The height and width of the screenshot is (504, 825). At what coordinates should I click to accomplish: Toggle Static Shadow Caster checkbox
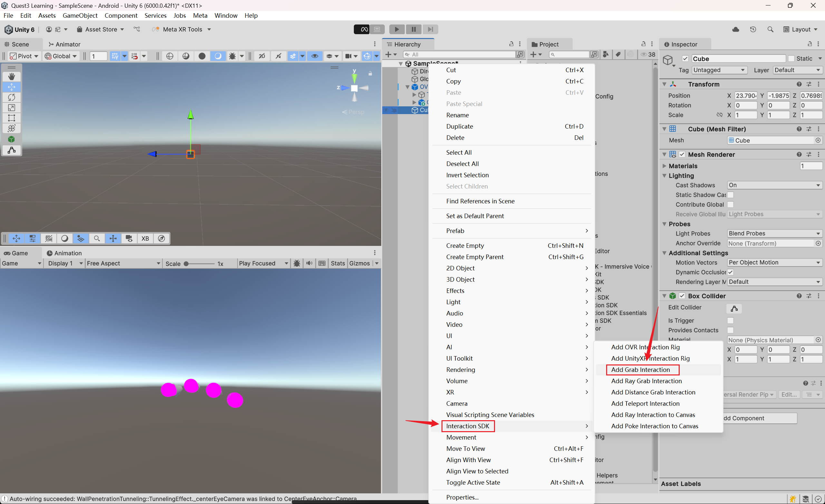(731, 195)
